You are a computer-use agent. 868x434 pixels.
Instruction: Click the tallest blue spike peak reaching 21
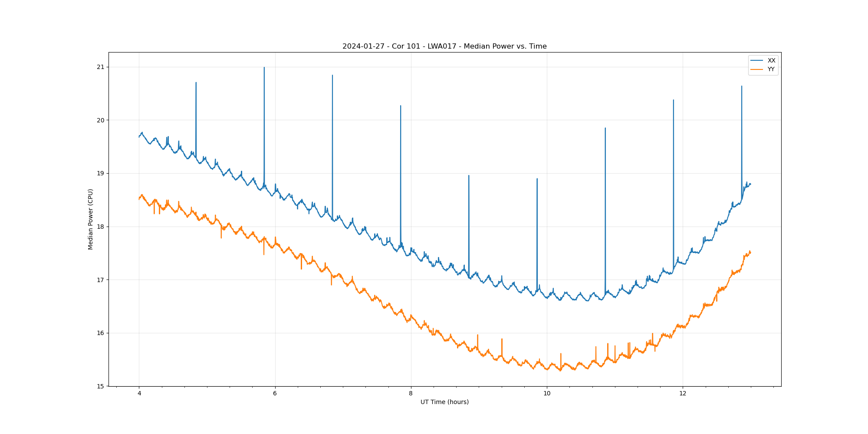(x=264, y=68)
